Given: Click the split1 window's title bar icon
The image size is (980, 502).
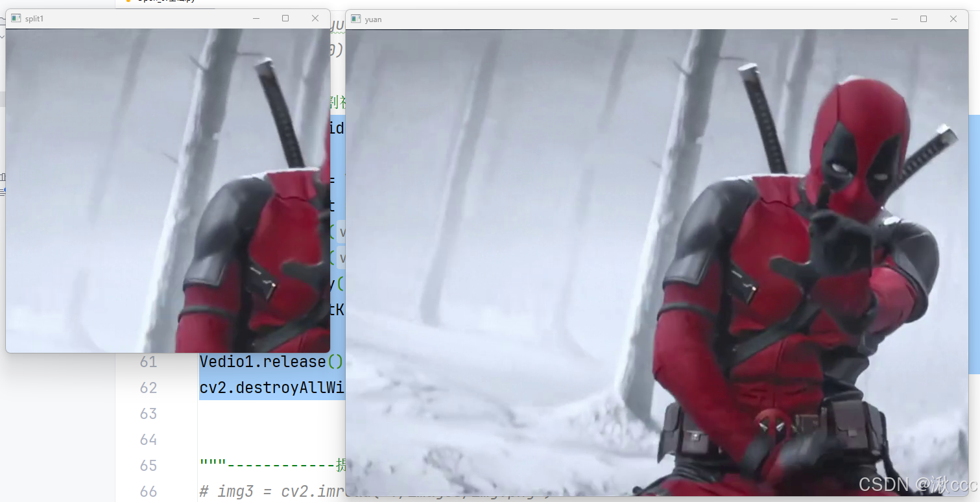Looking at the screenshot, I should [x=16, y=18].
